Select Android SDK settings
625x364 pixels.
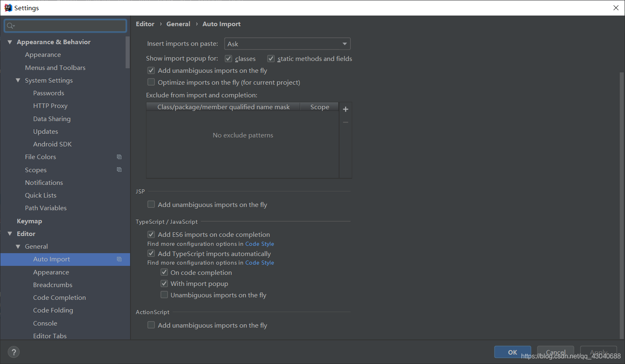point(52,144)
